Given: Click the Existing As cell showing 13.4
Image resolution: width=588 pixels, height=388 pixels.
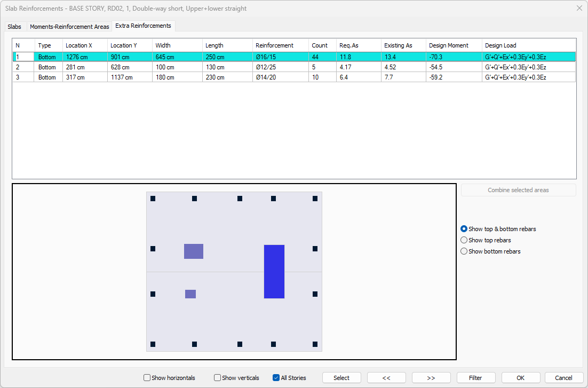Looking at the screenshot, I should point(403,57).
